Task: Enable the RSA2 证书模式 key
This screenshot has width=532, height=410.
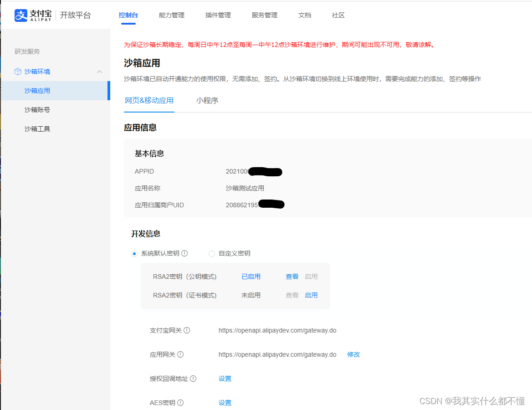Action: [311, 295]
